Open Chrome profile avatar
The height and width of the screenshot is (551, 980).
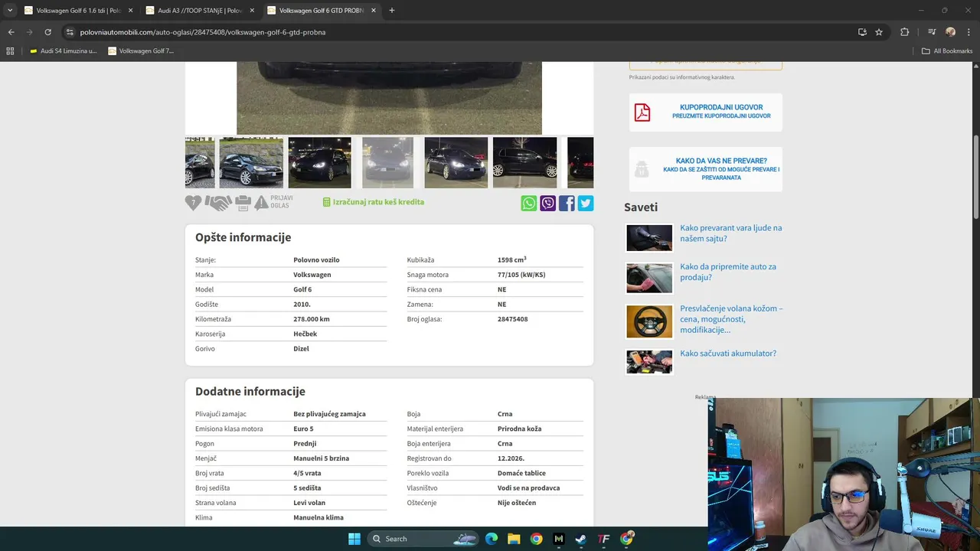coord(950,32)
